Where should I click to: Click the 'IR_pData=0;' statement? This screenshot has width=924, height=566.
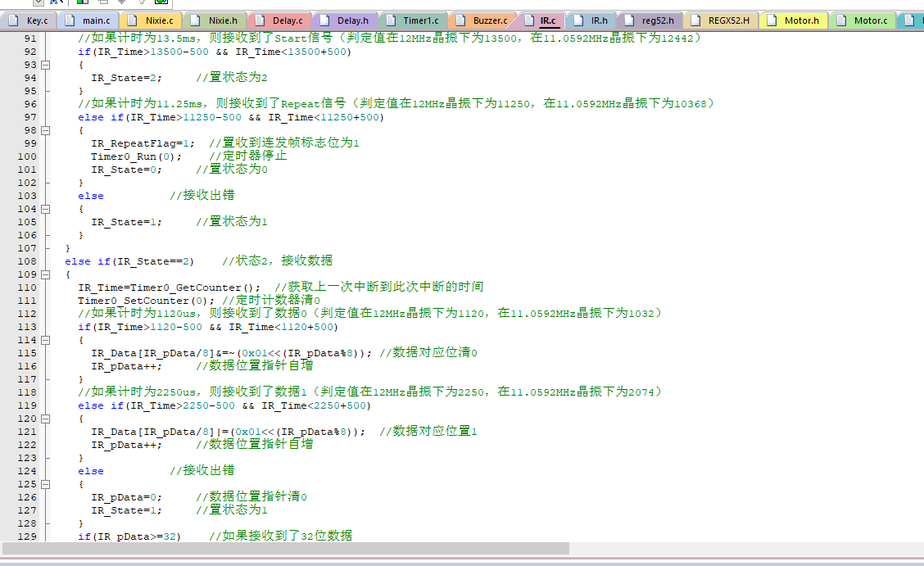coord(126,497)
